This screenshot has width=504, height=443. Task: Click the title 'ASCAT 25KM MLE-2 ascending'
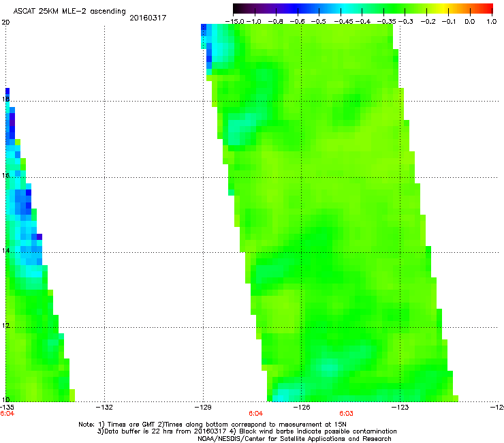click(69, 12)
